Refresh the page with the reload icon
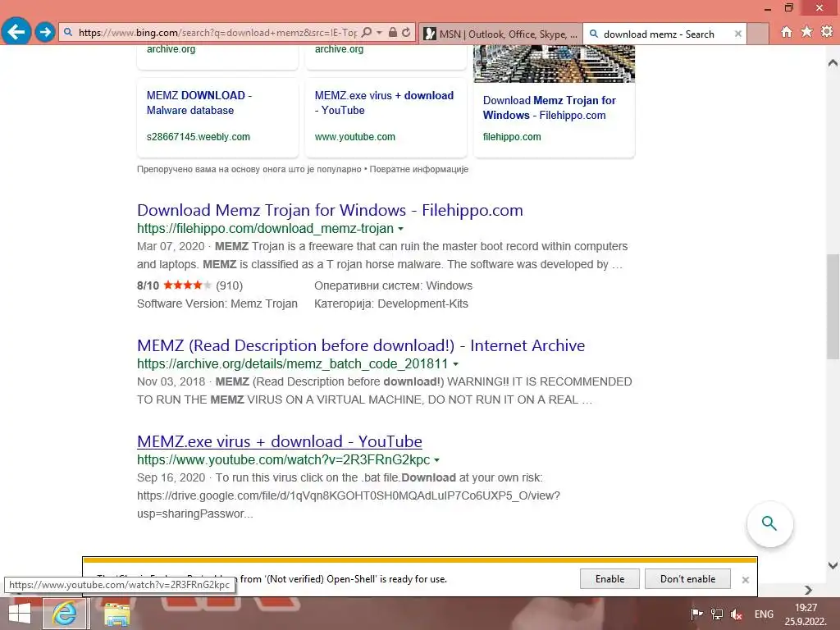Screen dimensions: 840x630 point(407,33)
